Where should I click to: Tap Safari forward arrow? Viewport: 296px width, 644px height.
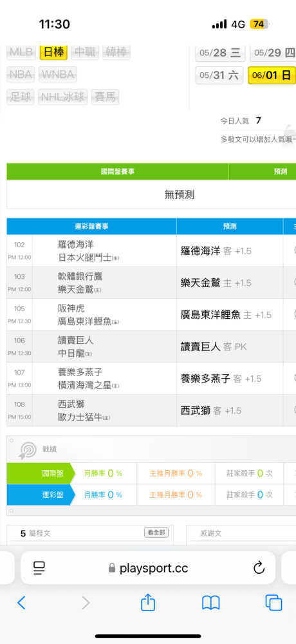(86, 603)
